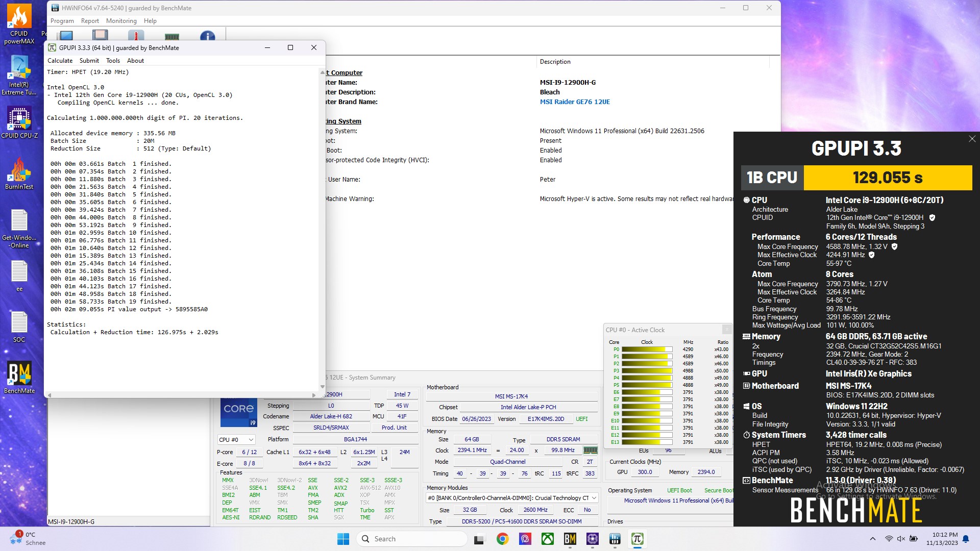Click the P3 core clock bar
This screenshot has width=980, height=551.
pos(647,371)
